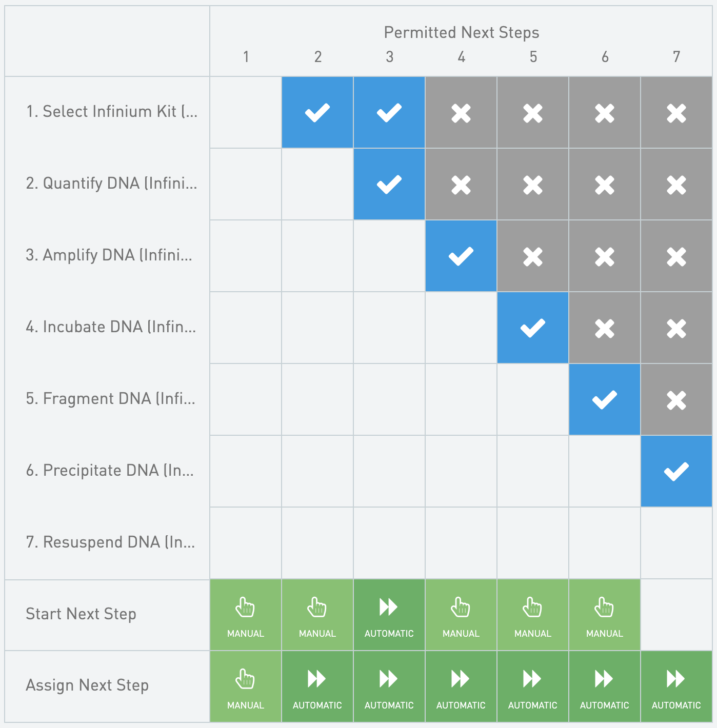This screenshot has height=728, width=717.
Task: Click X in Select Infinium Kit row, column 4
Action: pos(461,112)
